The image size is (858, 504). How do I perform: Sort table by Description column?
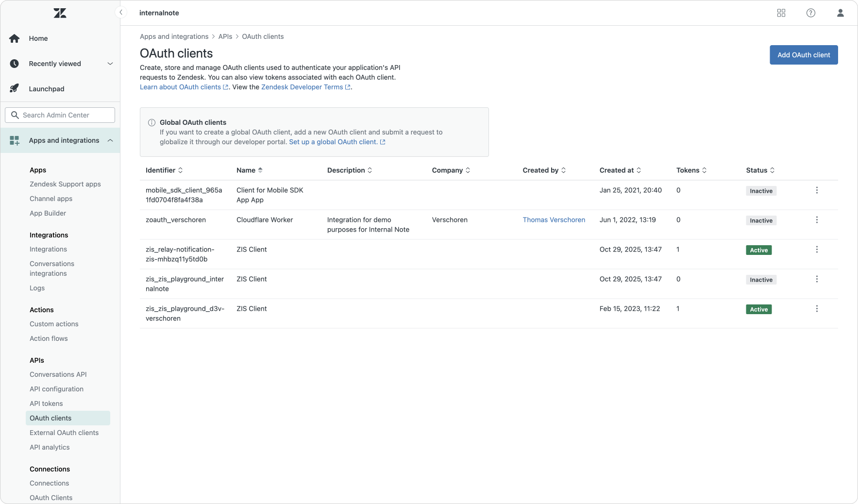click(350, 170)
